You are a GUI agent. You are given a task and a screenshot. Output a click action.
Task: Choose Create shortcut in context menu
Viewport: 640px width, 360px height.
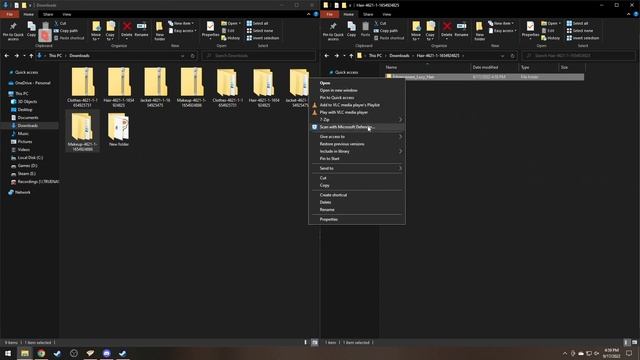tap(357, 195)
